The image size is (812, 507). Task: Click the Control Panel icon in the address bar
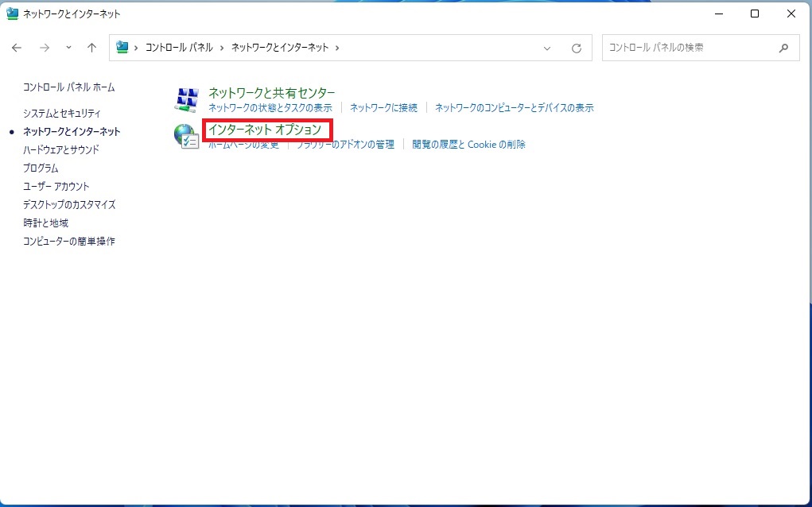coord(122,48)
